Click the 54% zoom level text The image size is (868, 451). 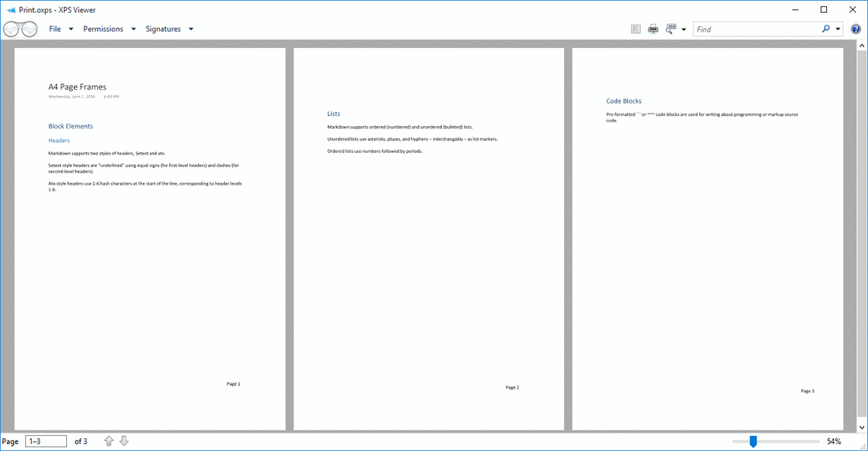(834, 441)
